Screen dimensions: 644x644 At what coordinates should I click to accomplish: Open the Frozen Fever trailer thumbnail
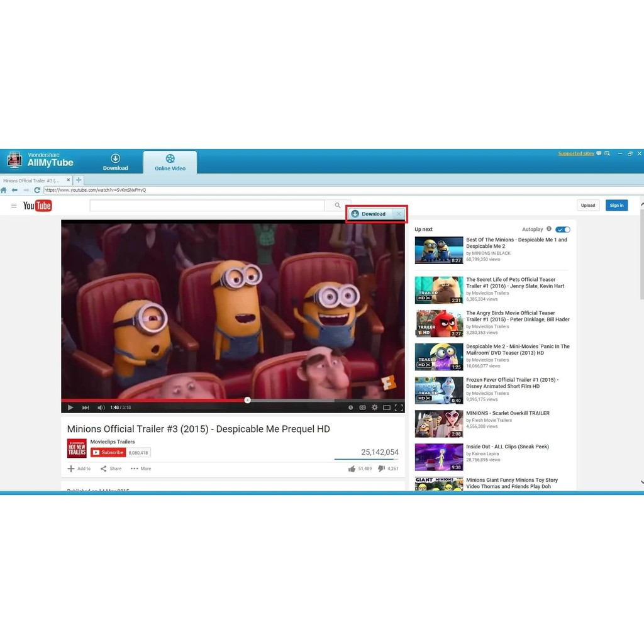click(x=438, y=391)
